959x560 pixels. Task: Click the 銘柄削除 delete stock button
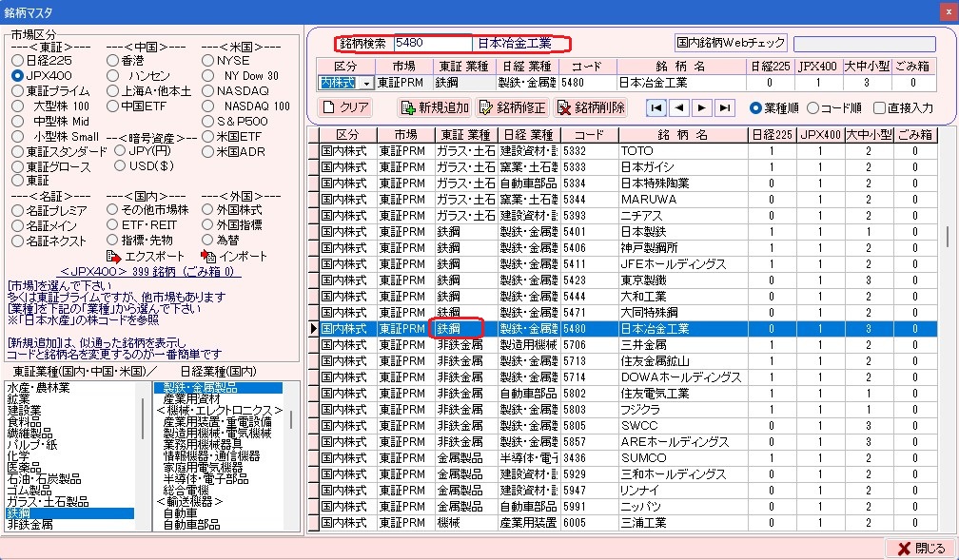(x=591, y=107)
